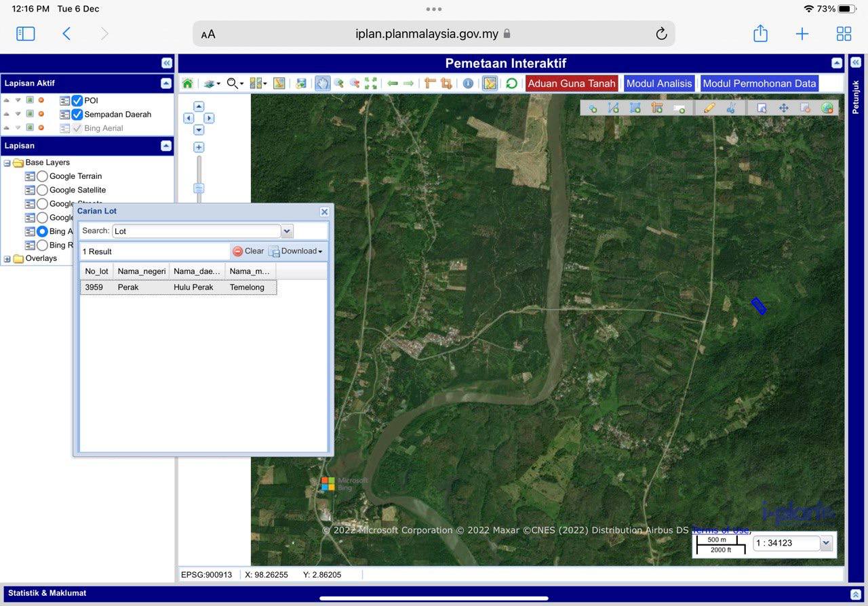
Task: Click the measure length ruler tool
Action: pyautogui.click(x=430, y=83)
